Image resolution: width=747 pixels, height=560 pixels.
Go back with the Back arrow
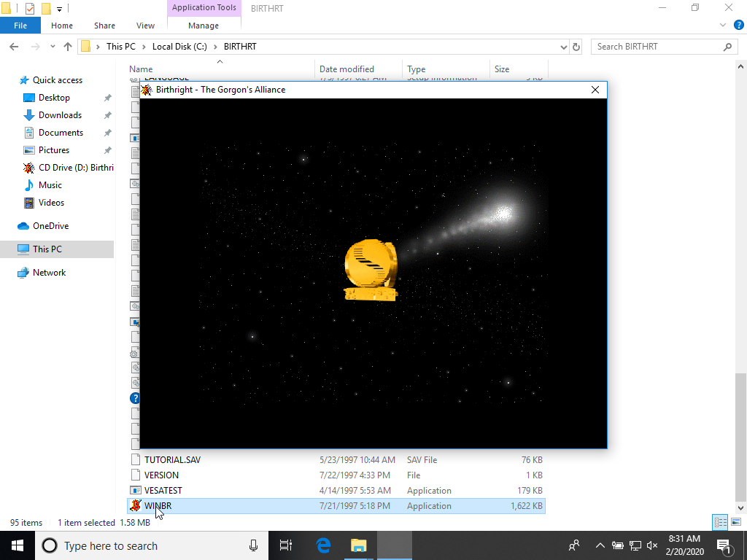(14, 46)
